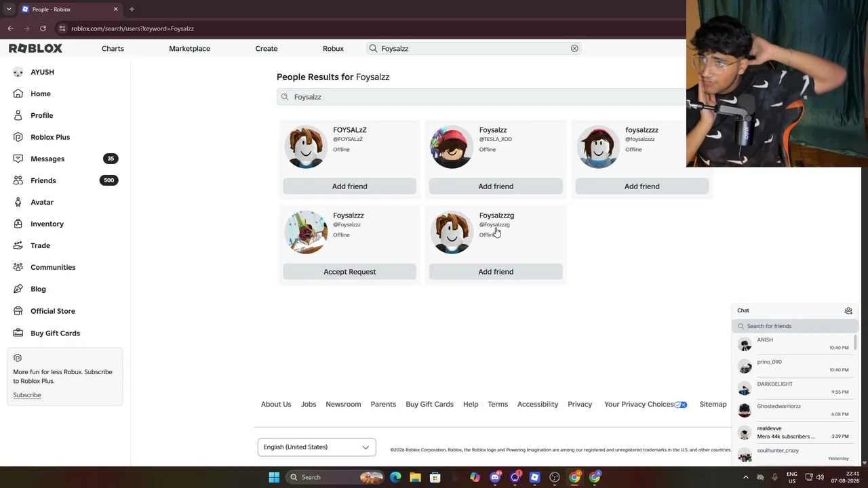Show hidden system tray icons
Viewport: 868px width, 488px height.
(745, 477)
